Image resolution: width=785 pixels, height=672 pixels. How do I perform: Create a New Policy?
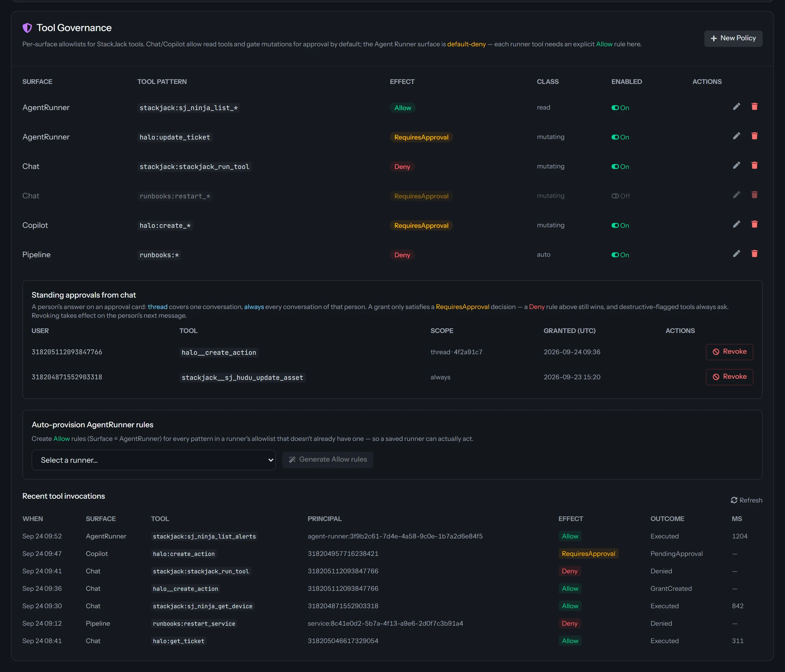click(x=733, y=38)
